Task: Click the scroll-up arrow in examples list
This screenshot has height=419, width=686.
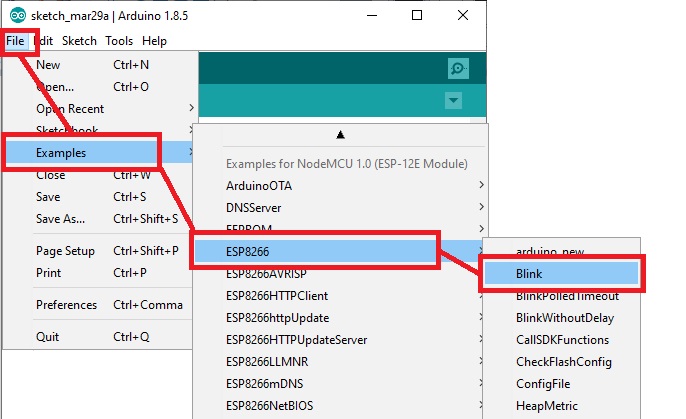Action: [x=340, y=135]
